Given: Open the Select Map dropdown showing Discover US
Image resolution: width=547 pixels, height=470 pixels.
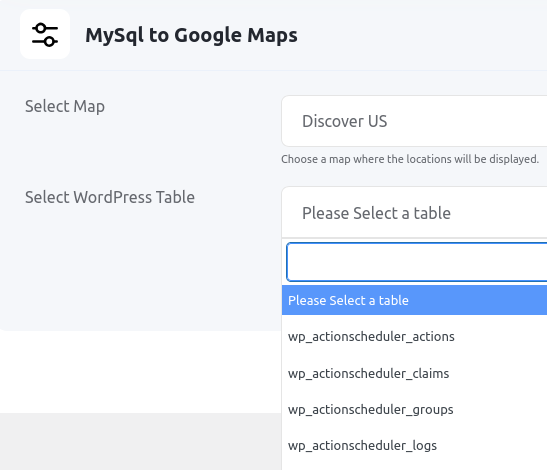Looking at the screenshot, I should (414, 121).
